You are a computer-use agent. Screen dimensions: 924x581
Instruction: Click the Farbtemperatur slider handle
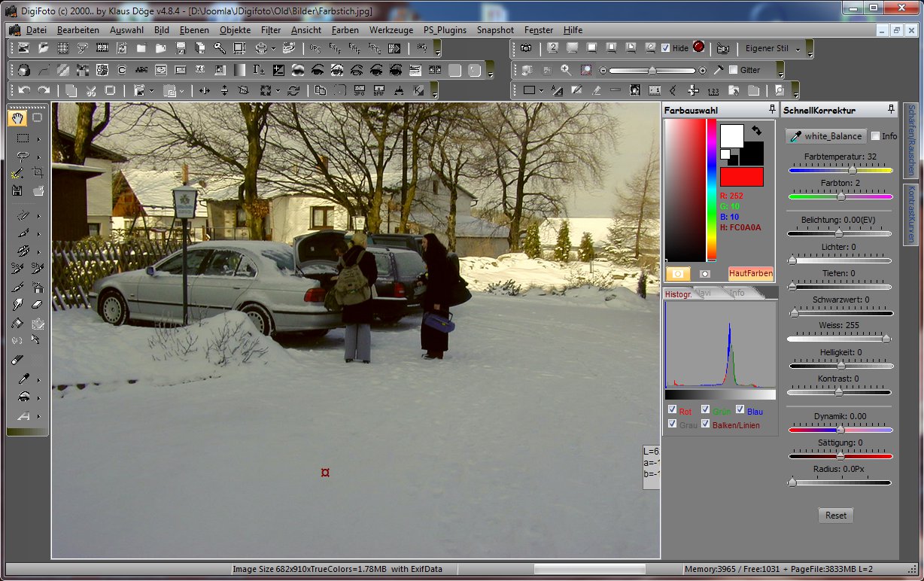click(x=853, y=170)
